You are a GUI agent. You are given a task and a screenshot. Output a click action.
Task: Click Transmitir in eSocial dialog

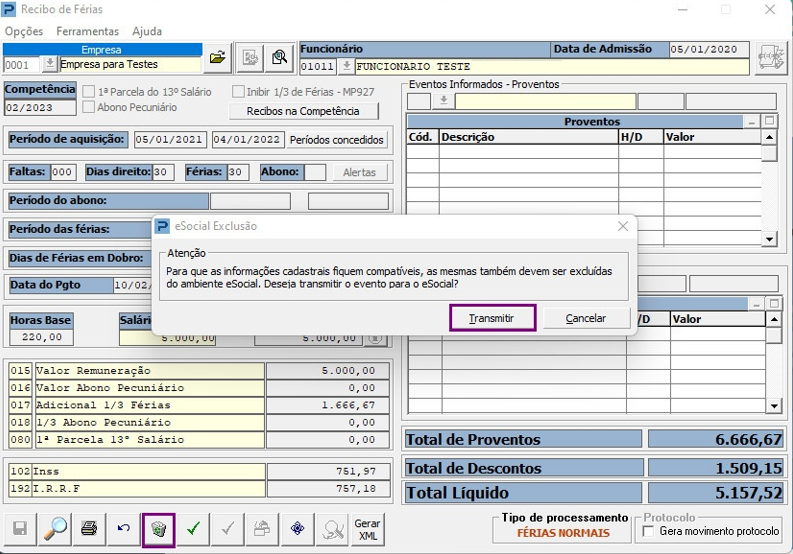[492, 318]
